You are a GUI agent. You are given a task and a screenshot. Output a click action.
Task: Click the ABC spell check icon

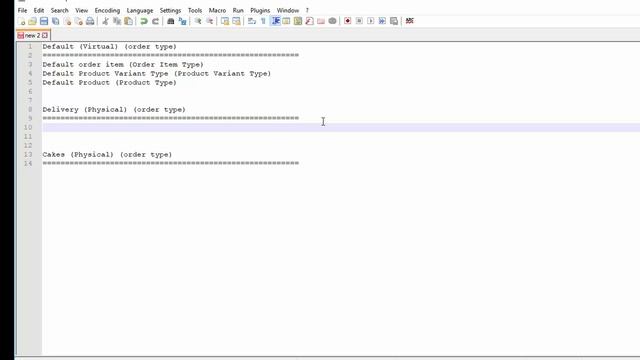(x=409, y=21)
